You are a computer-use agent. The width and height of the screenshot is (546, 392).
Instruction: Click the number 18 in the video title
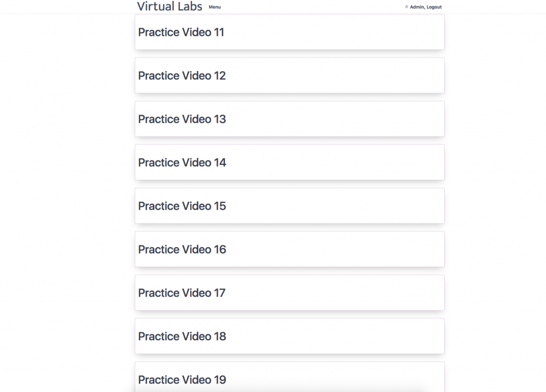point(220,336)
